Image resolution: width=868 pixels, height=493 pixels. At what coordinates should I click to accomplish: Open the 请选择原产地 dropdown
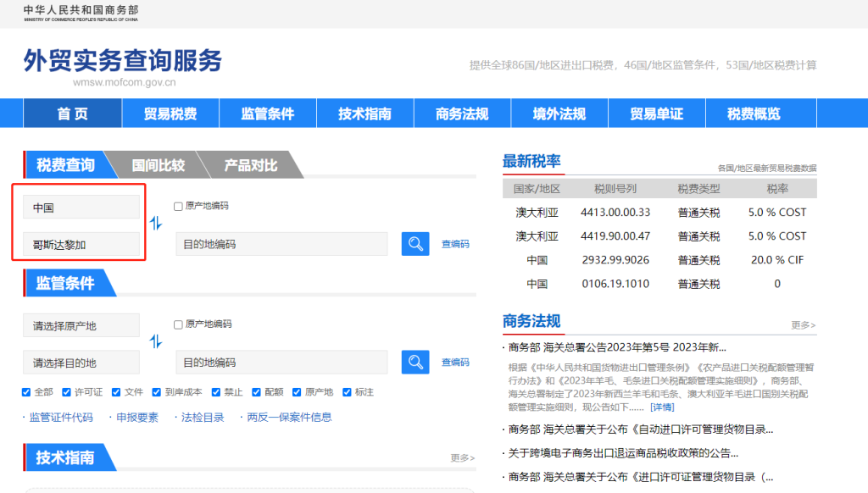coord(81,325)
